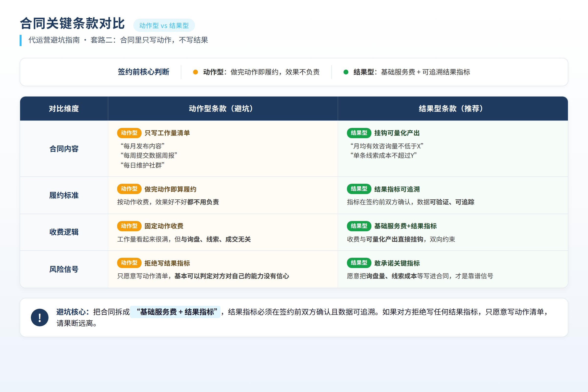Click the 动作型 vs 结果型 pill tag
588x392 pixels.
pyautogui.click(x=164, y=25)
